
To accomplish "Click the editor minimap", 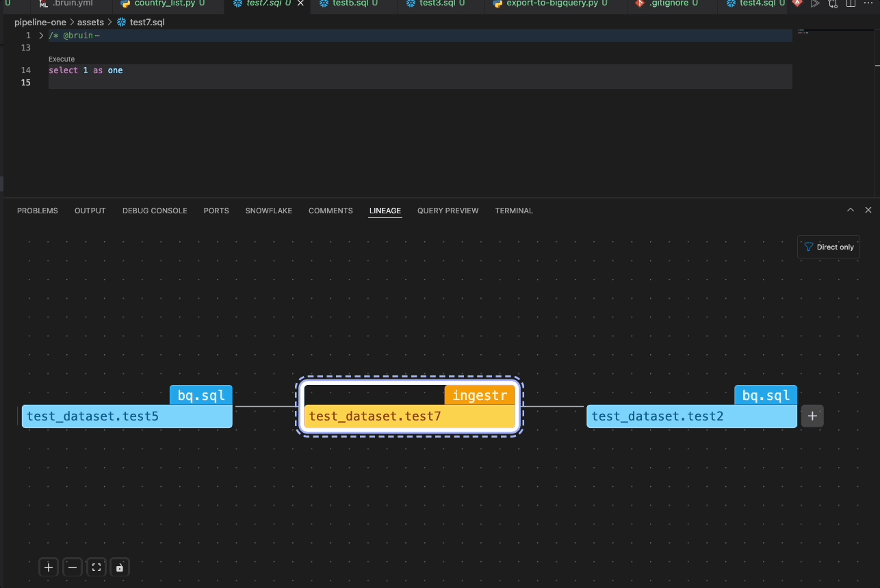I will point(803,31).
